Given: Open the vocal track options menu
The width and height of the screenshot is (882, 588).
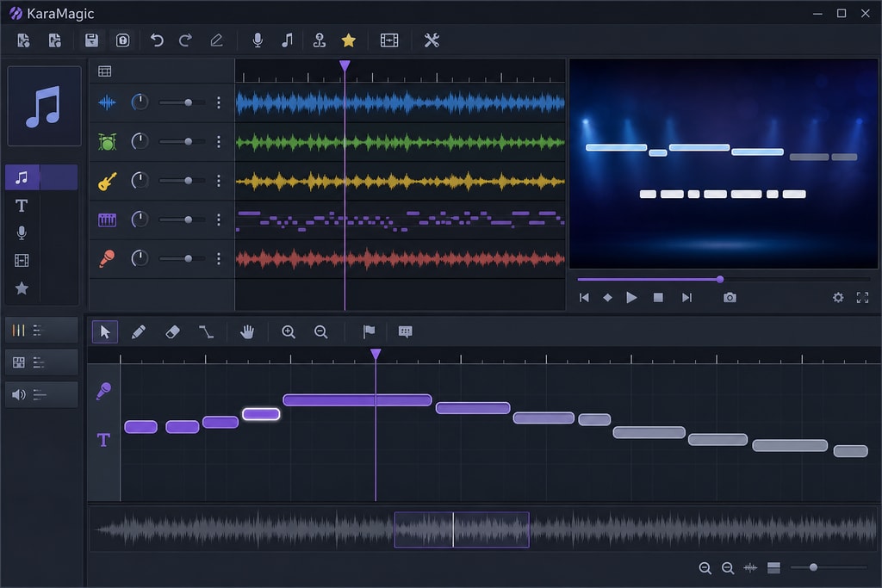Looking at the screenshot, I should tap(219, 258).
